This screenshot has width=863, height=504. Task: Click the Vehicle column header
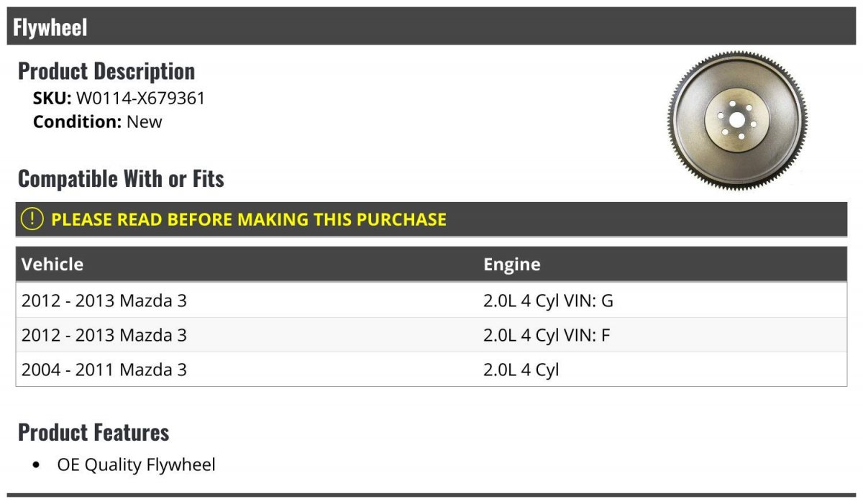[x=52, y=264]
